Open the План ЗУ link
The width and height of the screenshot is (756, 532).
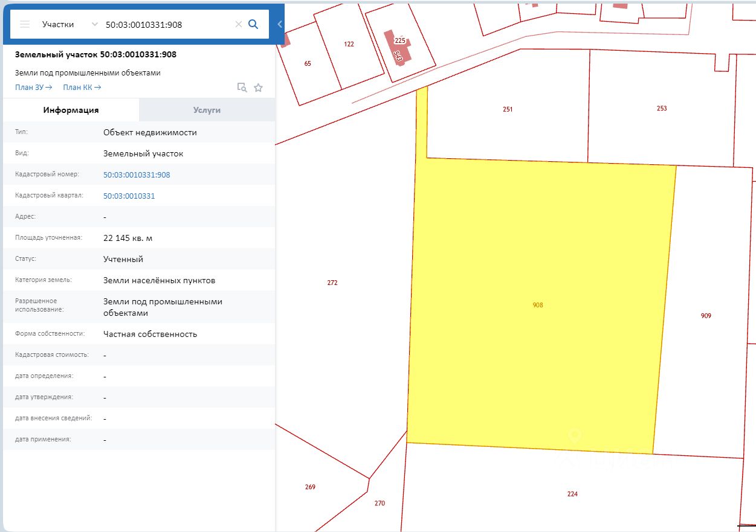click(33, 88)
